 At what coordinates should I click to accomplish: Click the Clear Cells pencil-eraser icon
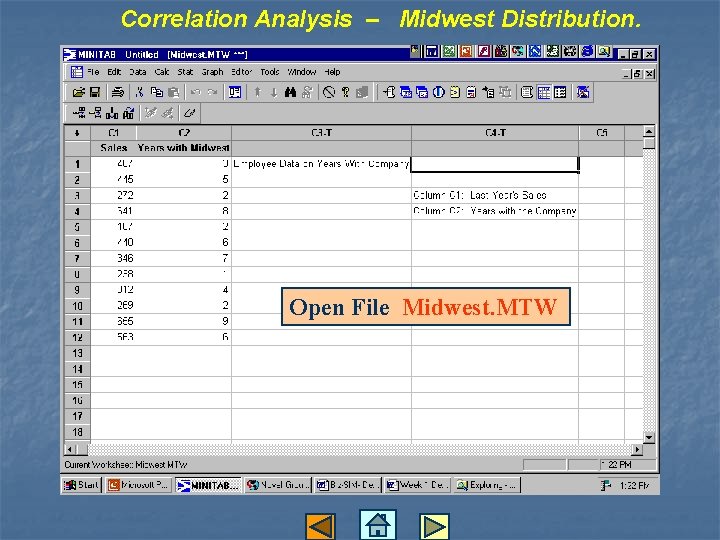pos(190,112)
